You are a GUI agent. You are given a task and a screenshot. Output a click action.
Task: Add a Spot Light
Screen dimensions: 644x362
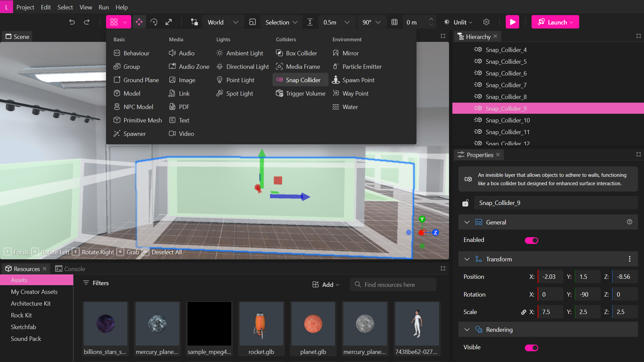(x=235, y=93)
